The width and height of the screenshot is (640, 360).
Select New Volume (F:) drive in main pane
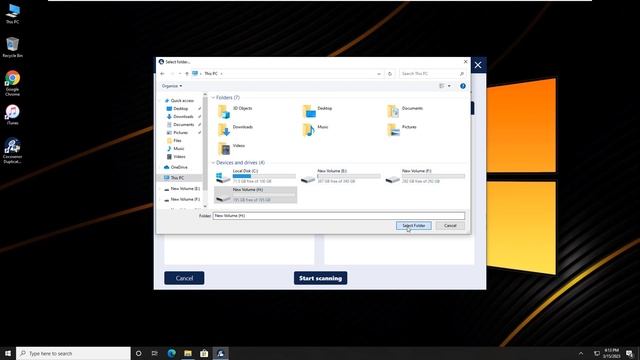(425, 176)
